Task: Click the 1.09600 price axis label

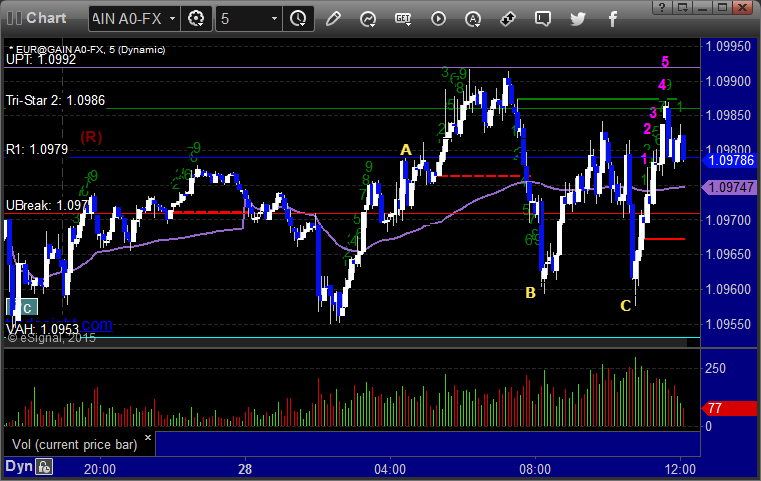Action: coord(728,289)
